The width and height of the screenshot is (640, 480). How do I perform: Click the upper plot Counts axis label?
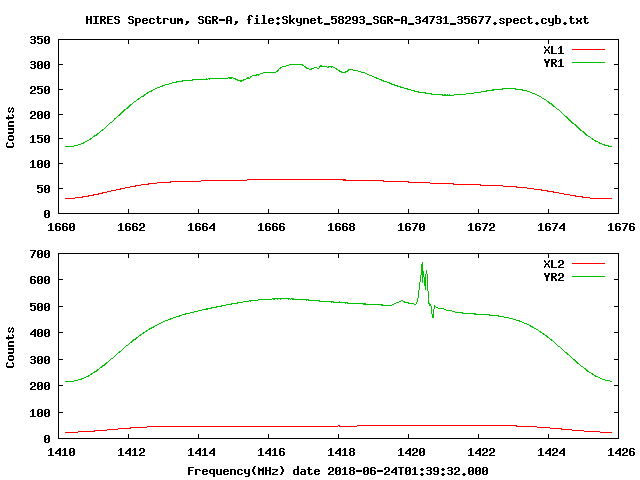[10, 127]
